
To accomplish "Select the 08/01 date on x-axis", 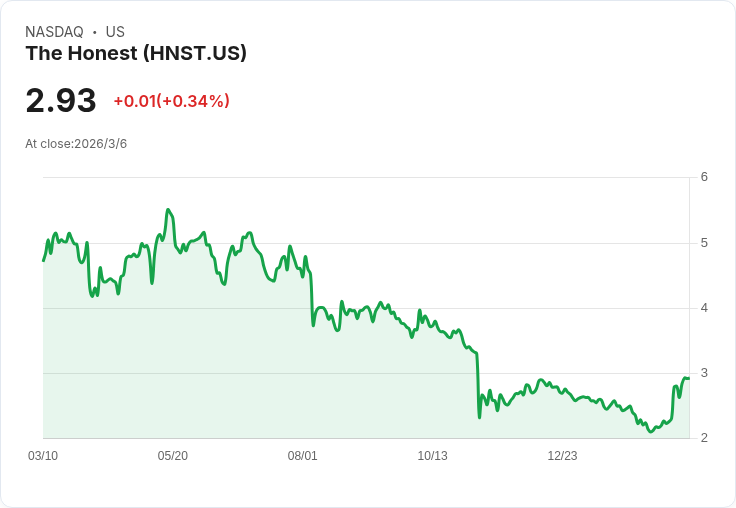I will click(x=302, y=455).
